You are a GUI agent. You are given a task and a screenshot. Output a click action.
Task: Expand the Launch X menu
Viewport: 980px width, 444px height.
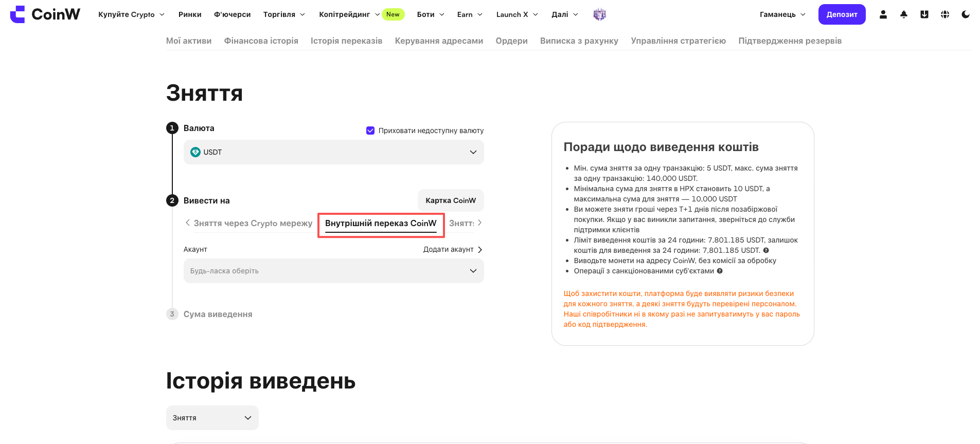coord(517,14)
